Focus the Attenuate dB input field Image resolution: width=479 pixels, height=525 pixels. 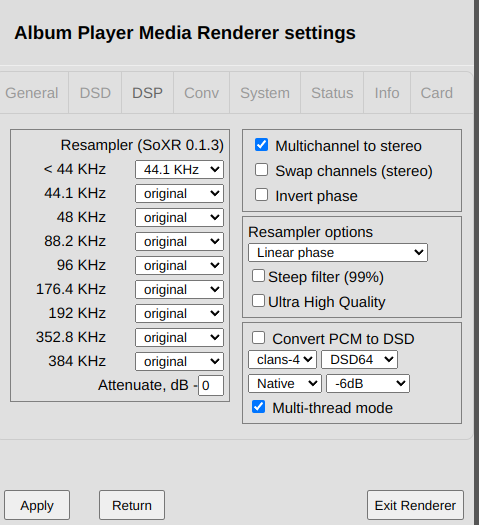(x=211, y=385)
